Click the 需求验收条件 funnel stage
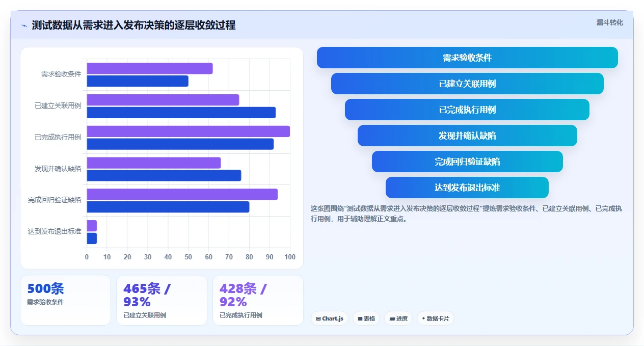This screenshot has height=346, width=644. coord(467,58)
